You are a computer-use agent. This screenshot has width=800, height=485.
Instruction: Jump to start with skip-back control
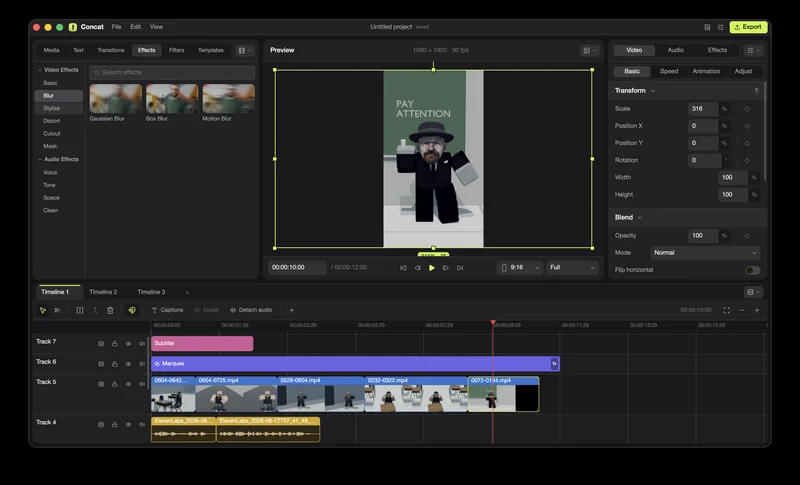click(403, 268)
